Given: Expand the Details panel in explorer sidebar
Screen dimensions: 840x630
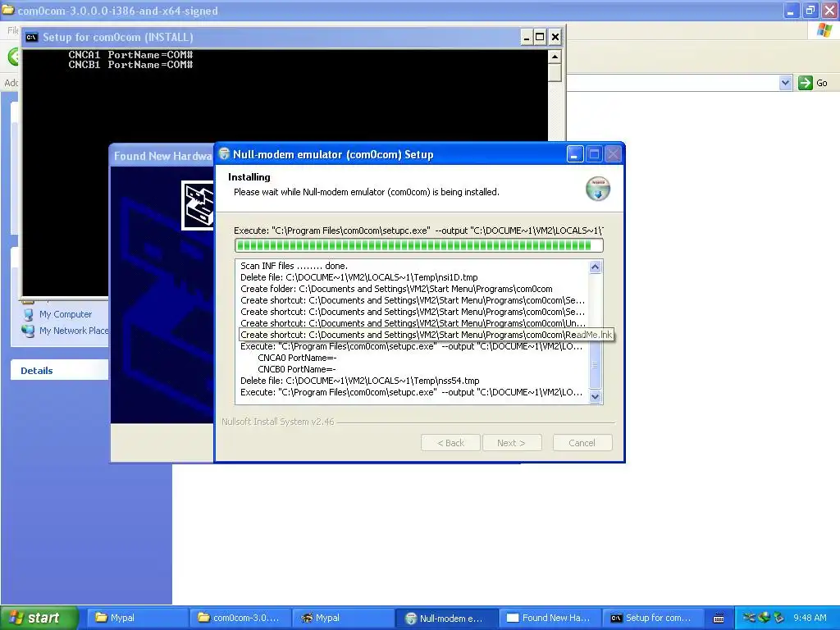Looking at the screenshot, I should [59, 370].
